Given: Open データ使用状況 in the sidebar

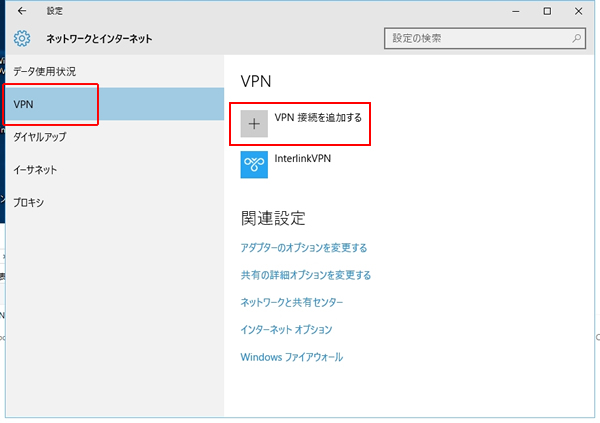Looking at the screenshot, I should (x=45, y=71).
